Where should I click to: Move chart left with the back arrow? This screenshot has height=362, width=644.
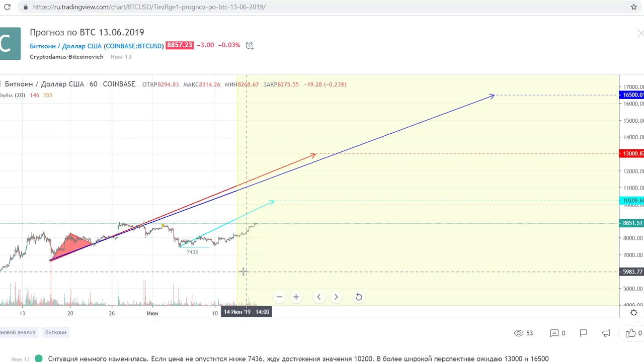318,297
